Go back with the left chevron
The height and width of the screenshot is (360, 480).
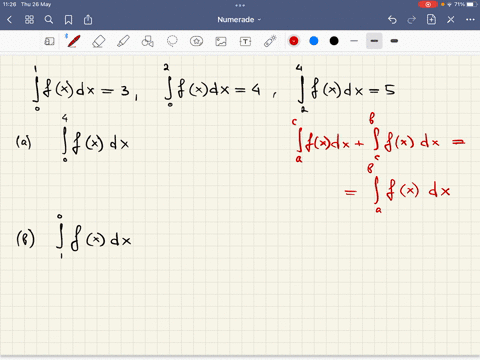[9, 20]
